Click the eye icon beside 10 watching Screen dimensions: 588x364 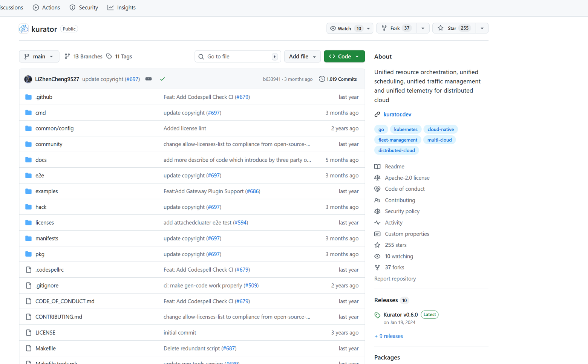point(377,256)
